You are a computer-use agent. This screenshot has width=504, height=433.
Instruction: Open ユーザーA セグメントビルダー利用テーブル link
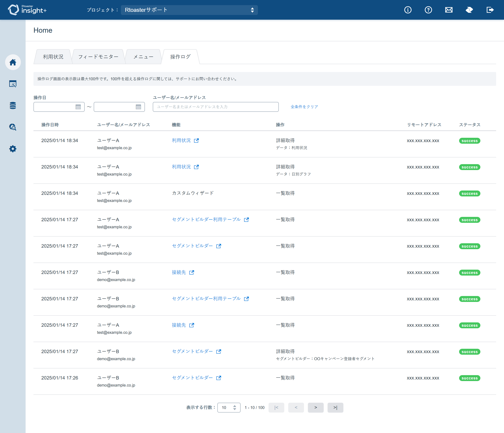coord(206,219)
